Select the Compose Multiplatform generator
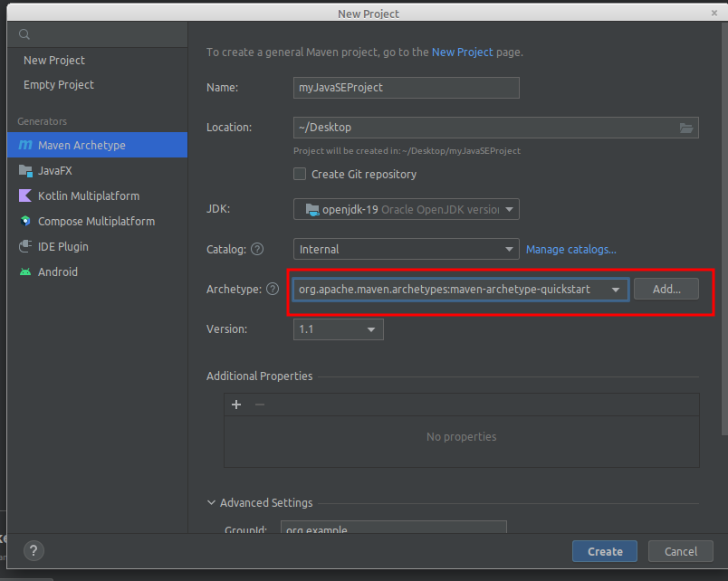The height and width of the screenshot is (581, 728). tap(98, 221)
